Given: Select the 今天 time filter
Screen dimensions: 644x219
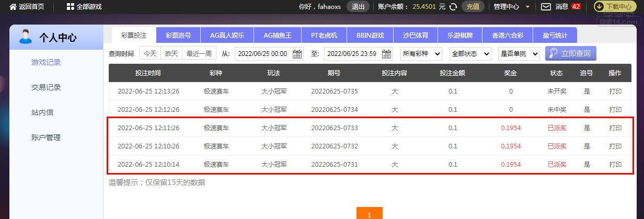Looking at the screenshot, I should pyautogui.click(x=150, y=54).
